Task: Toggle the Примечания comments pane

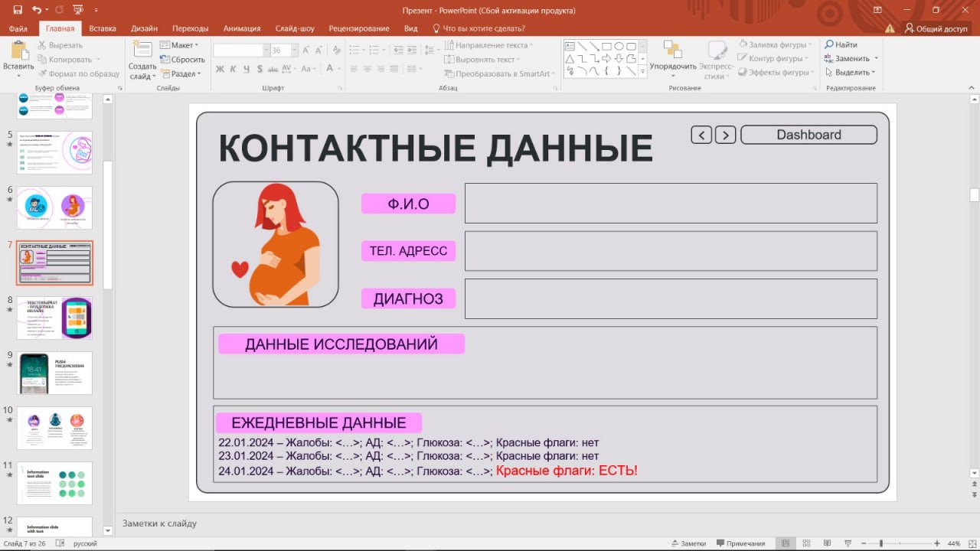Action: click(740, 543)
